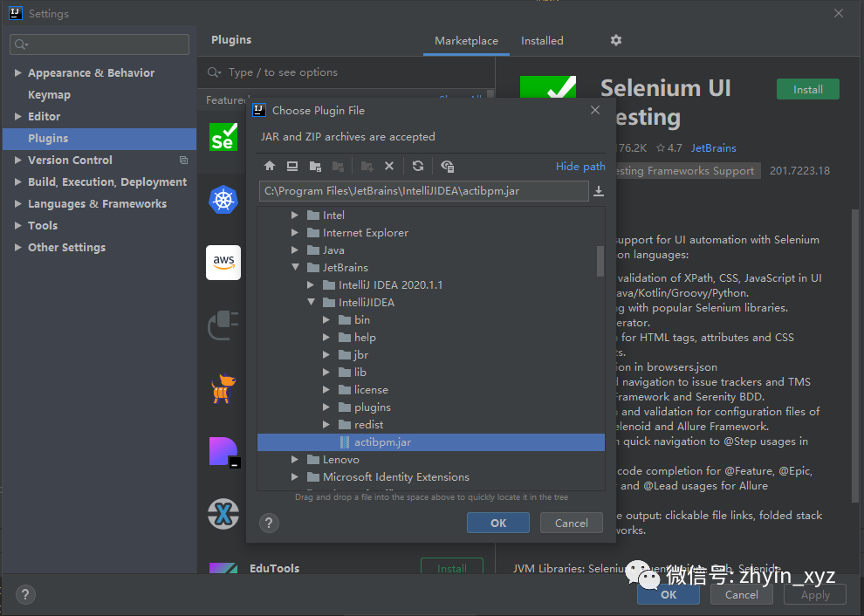Select the Selenium plugin icon in list
864x616 pixels.
223,137
